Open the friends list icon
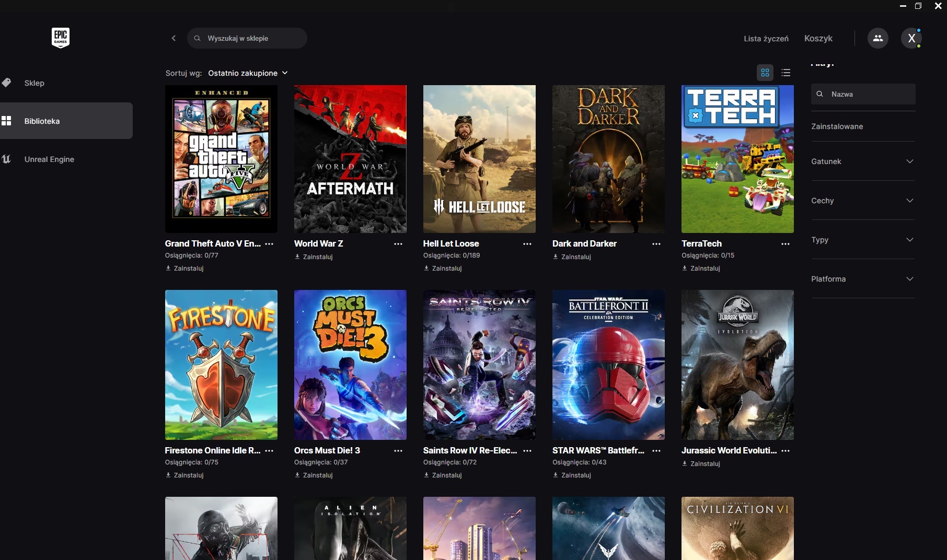Screen dimensions: 947x560 878,38
